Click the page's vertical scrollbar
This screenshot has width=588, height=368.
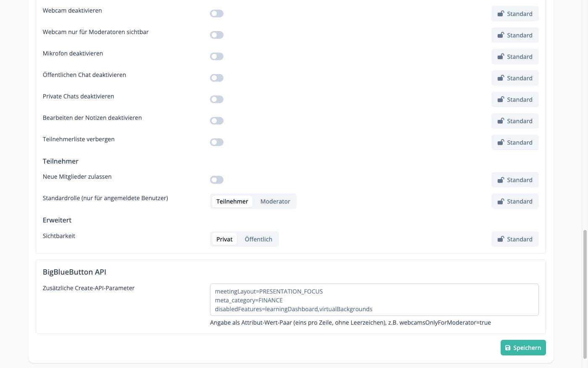coord(585,294)
